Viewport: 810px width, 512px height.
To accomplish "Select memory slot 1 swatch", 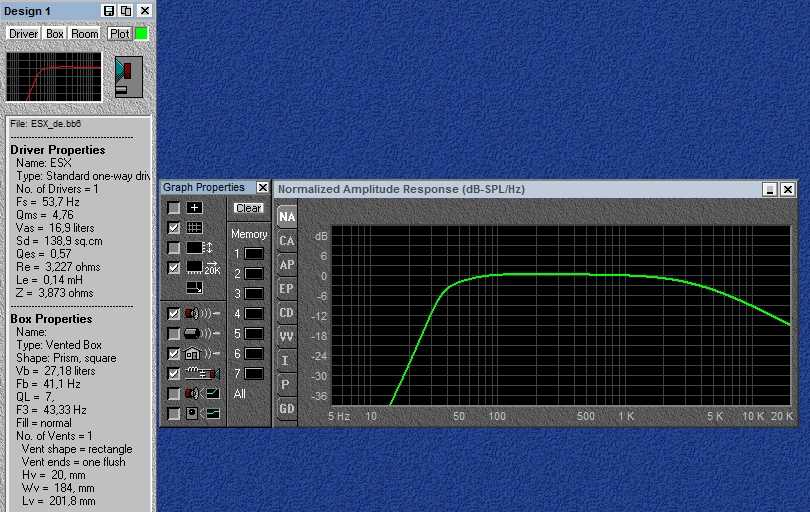I will click(254, 254).
